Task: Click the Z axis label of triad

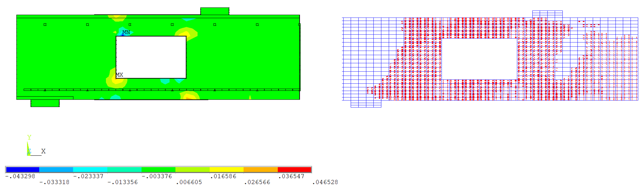Action: (x=29, y=151)
